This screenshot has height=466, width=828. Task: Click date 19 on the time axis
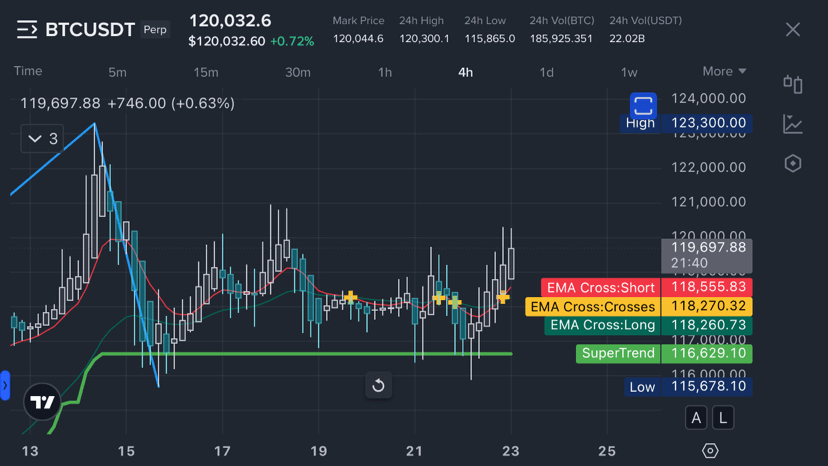318,451
